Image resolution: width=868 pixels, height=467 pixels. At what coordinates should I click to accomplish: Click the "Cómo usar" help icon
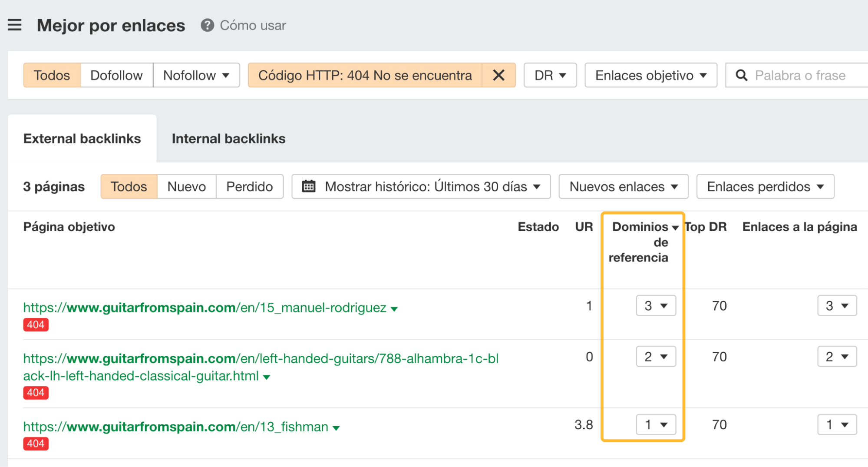pos(207,25)
